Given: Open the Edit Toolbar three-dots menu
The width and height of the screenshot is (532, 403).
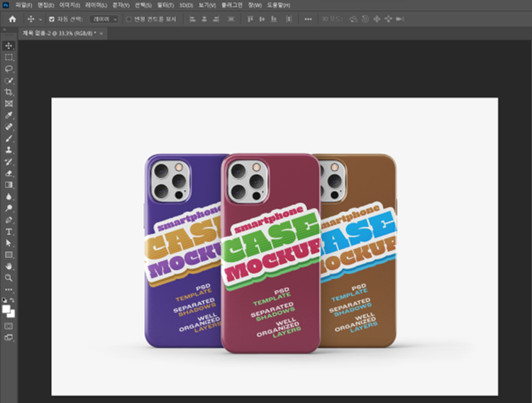Looking at the screenshot, I should [x=9, y=289].
